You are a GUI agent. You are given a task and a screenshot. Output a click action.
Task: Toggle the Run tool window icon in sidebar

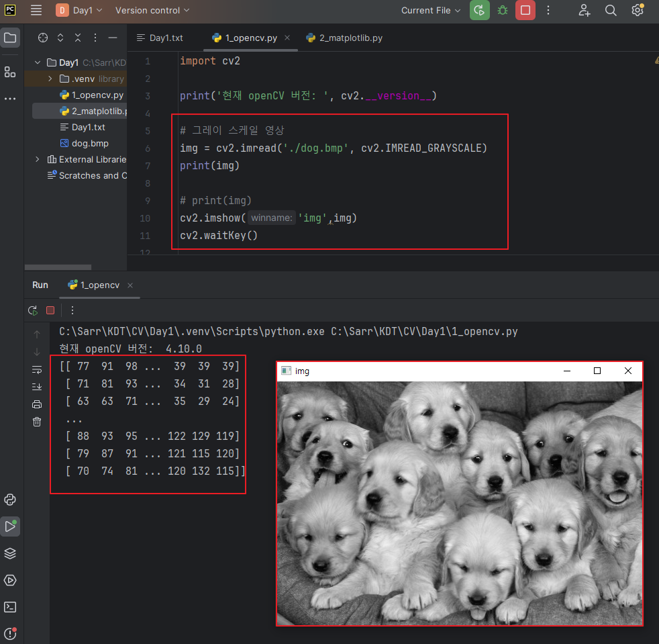coord(10,526)
